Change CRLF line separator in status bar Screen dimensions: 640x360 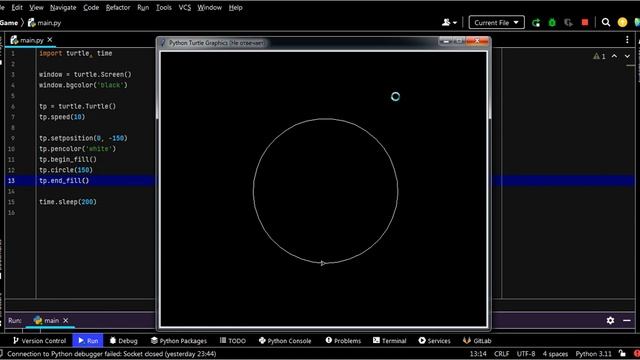(501, 354)
